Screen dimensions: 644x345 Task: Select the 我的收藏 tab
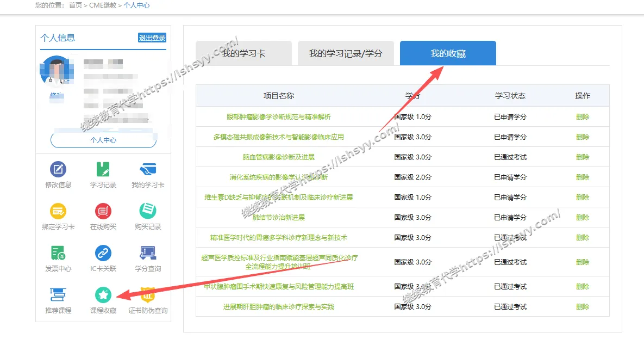tap(448, 53)
